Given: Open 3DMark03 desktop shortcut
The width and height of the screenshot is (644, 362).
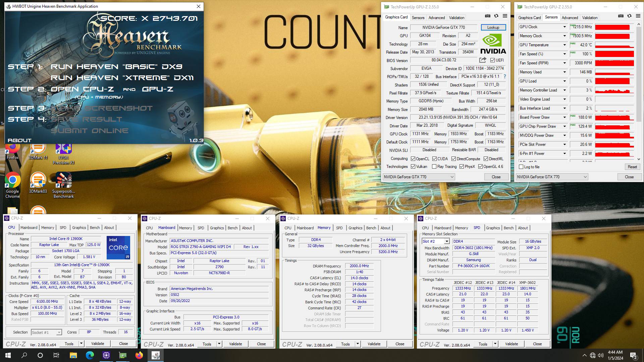Looking at the screenshot, I should coord(38,183).
